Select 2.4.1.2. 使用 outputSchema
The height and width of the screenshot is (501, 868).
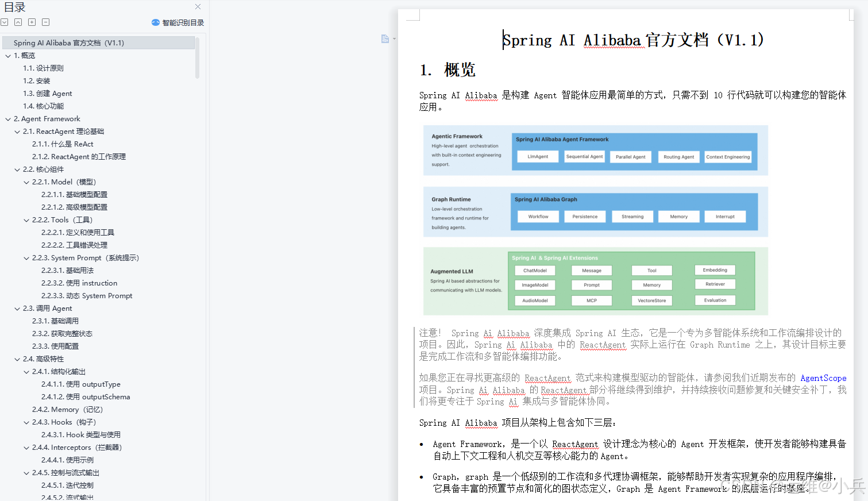pos(86,397)
